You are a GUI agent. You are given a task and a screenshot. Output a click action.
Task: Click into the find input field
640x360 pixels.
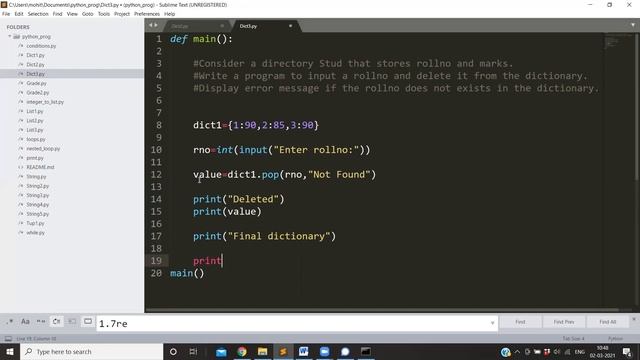(x=293, y=324)
